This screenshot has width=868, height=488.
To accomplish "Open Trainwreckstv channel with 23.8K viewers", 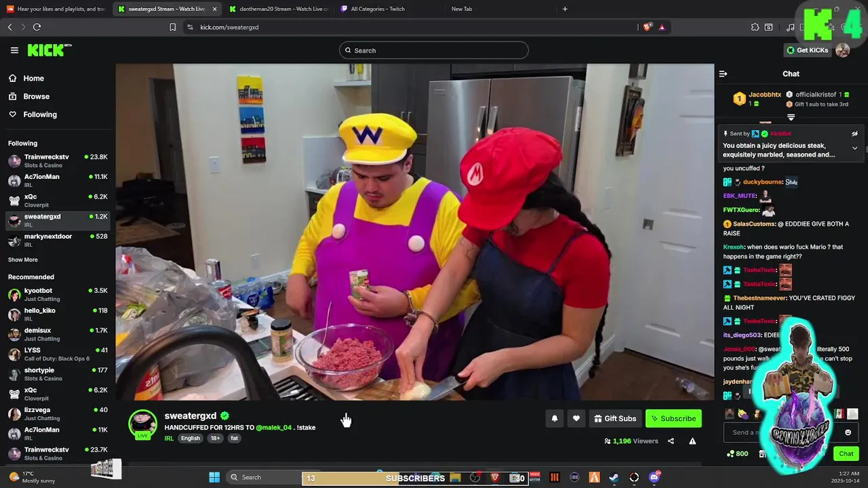I will tap(58, 161).
